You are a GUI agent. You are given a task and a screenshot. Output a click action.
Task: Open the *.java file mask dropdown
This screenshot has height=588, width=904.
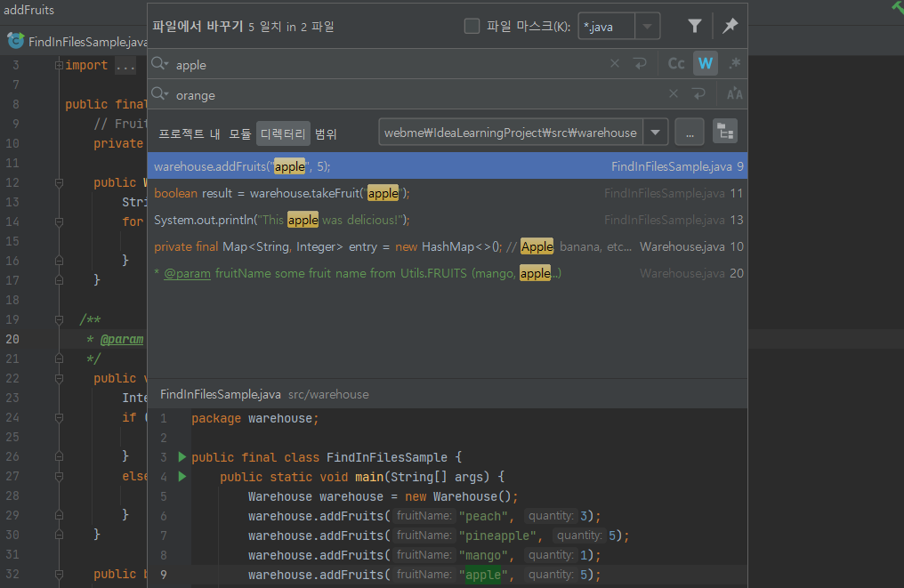(648, 27)
